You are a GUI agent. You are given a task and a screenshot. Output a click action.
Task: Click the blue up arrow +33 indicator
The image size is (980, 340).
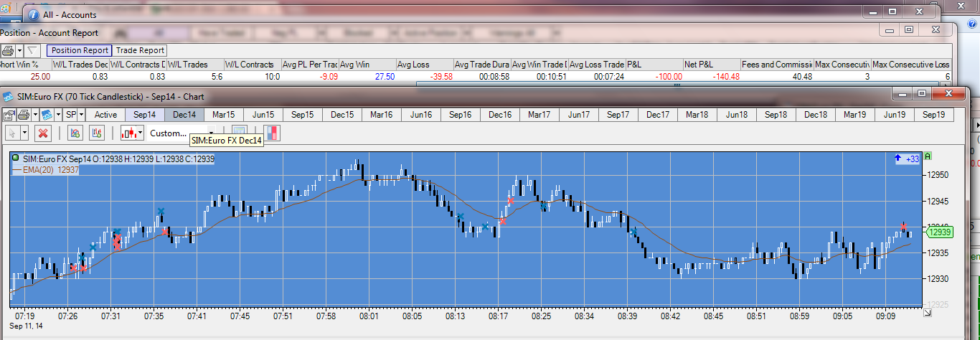coord(907,159)
